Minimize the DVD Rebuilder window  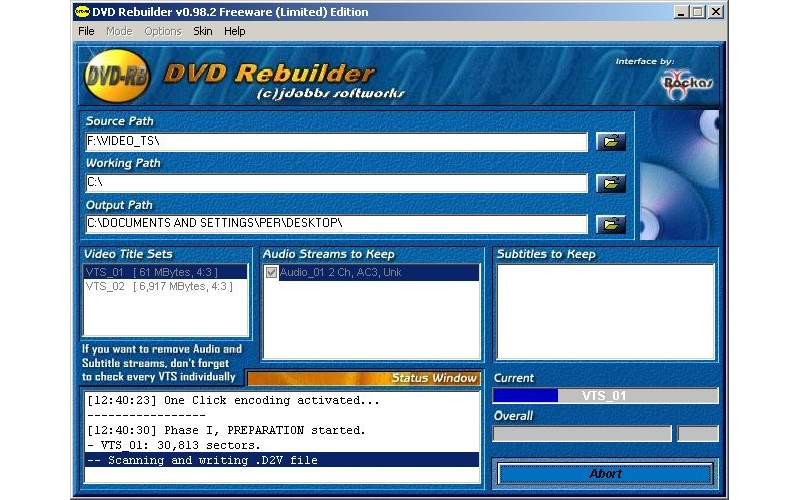[x=680, y=12]
